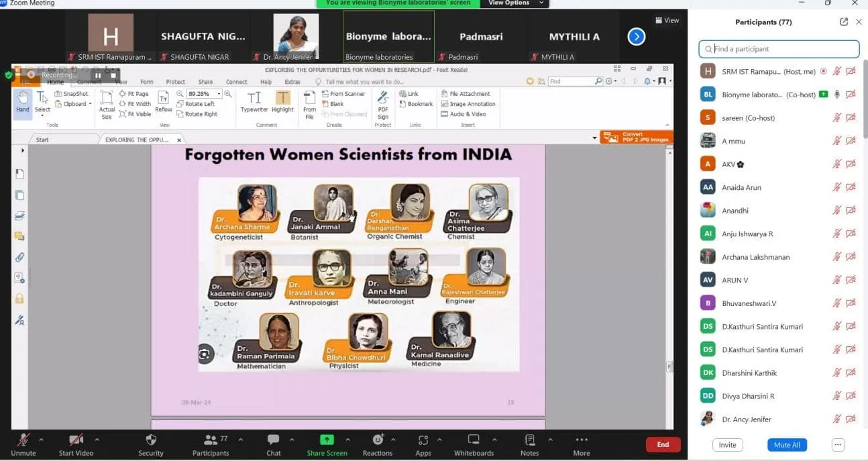The image size is (868, 461).
Task: Open the Protect ribbon tab
Action: (176, 82)
